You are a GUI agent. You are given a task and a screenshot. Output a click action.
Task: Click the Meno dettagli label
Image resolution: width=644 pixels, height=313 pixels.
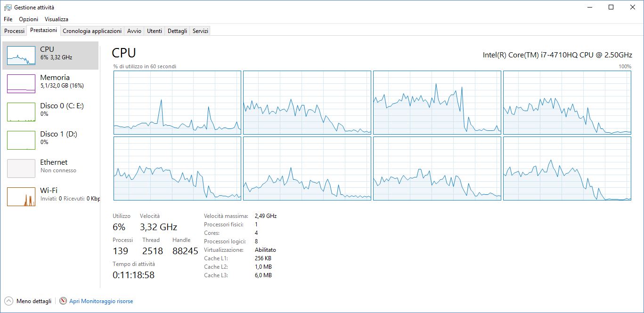pos(34,301)
